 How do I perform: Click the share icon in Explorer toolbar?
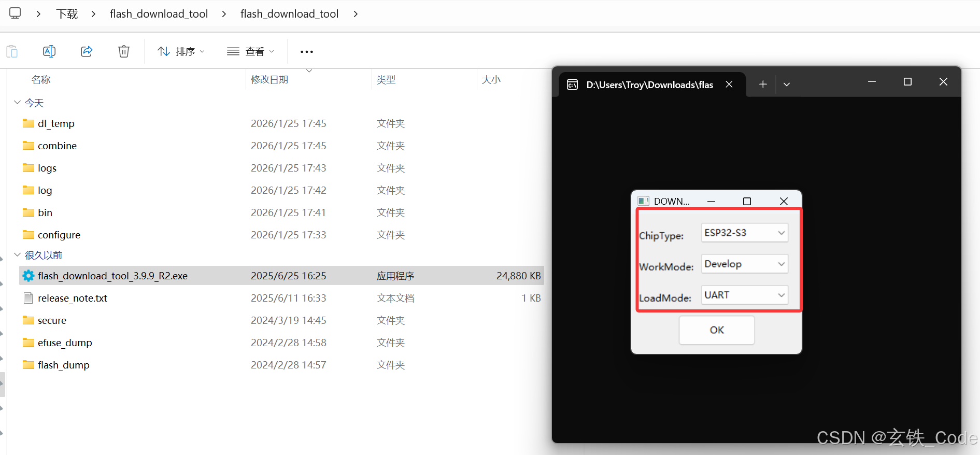87,51
